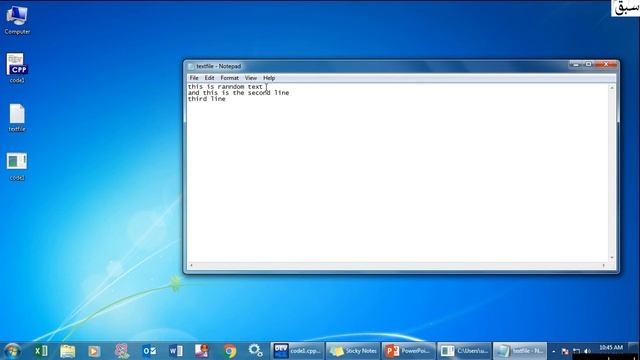The width and height of the screenshot is (640, 360).
Task: Switch to the PowerPoint taskbar window
Action: click(409, 351)
